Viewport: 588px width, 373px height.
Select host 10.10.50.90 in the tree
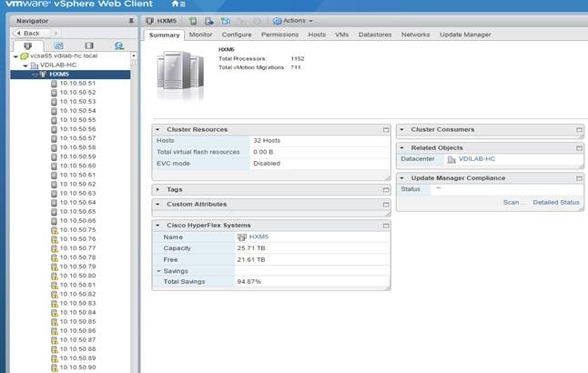[77, 368]
